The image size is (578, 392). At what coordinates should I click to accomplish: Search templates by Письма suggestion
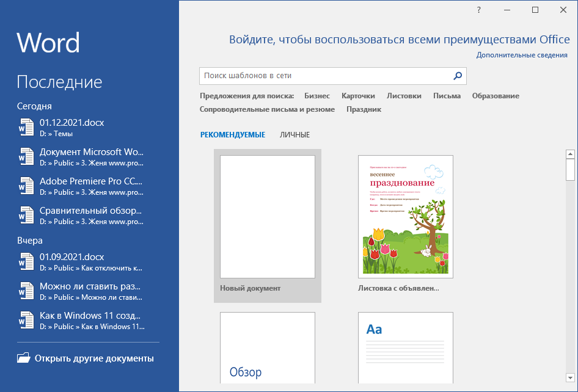pos(447,96)
